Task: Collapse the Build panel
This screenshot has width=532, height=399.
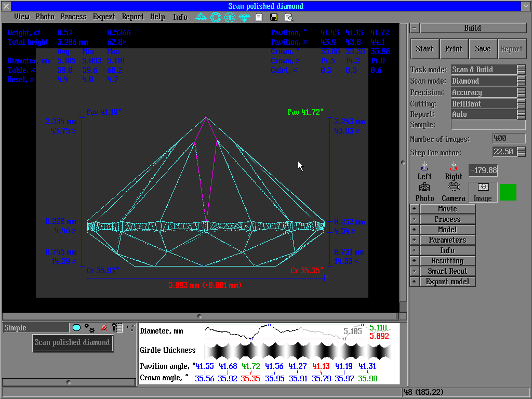Action: 414,28
